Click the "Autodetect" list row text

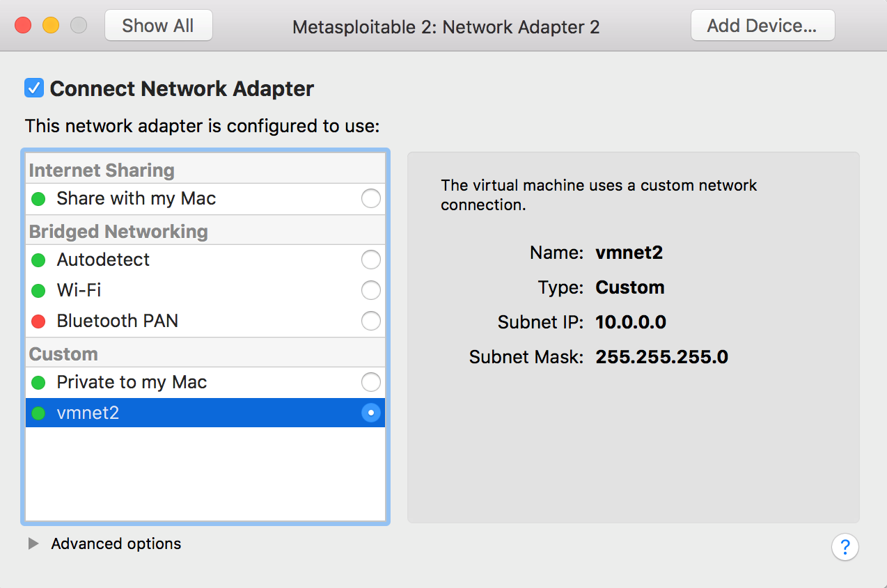[x=103, y=260]
